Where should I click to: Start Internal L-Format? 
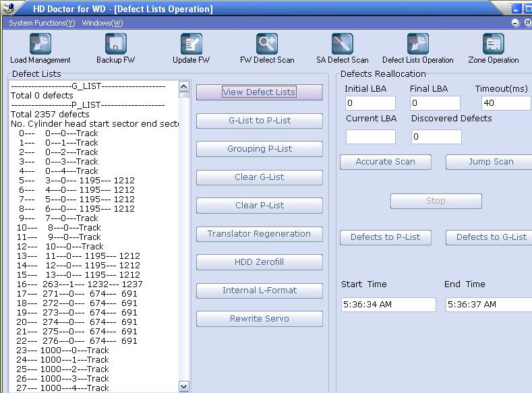260,291
